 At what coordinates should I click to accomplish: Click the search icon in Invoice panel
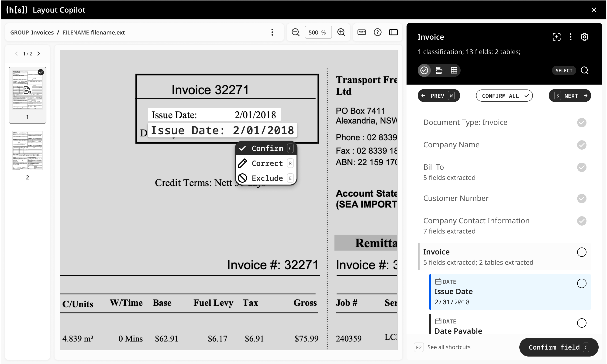[584, 70]
